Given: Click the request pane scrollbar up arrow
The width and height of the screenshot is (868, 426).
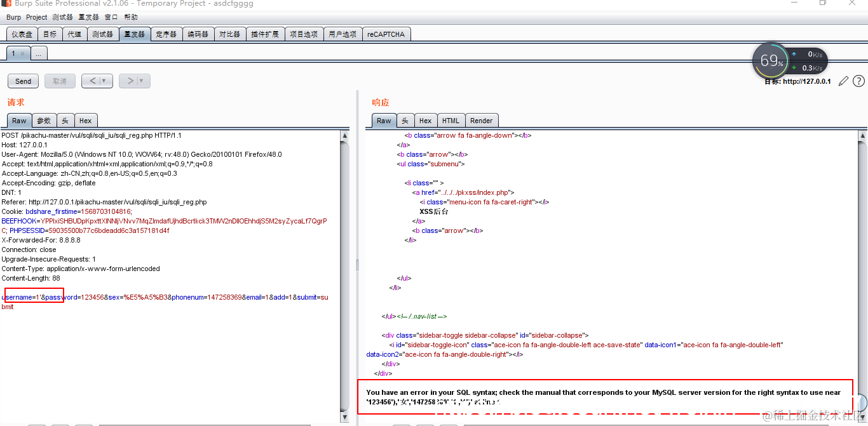Looking at the screenshot, I should pyautogui.click(x=345, y=135).
